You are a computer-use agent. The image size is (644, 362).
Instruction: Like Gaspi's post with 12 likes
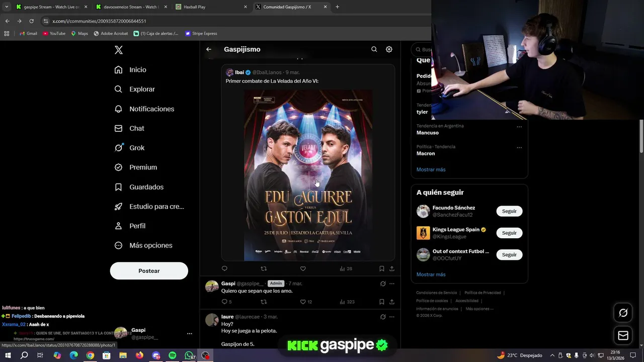pos(306,302)
